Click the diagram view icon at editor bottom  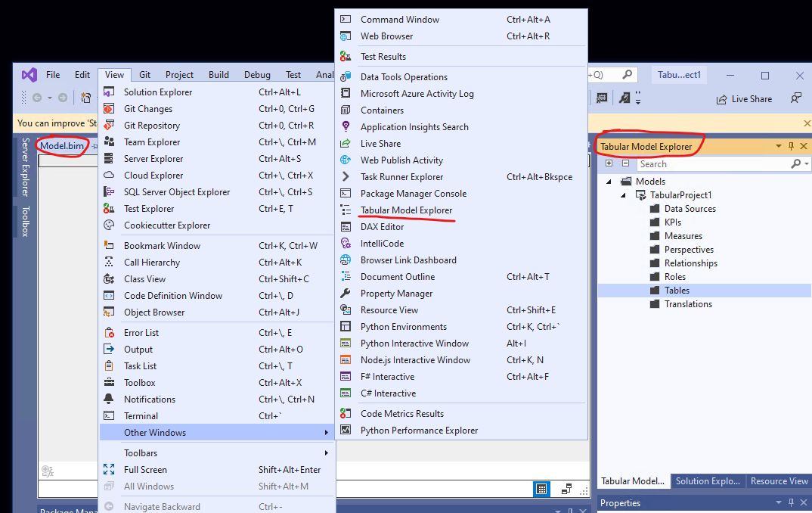point(566,489)
